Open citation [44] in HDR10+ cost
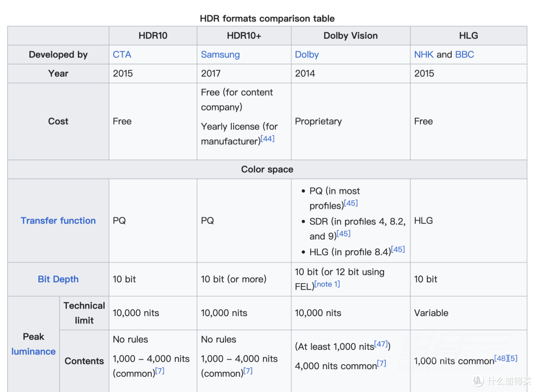This screenshot has width=536, height=392. pyautogui.click(x=268, y=139)
